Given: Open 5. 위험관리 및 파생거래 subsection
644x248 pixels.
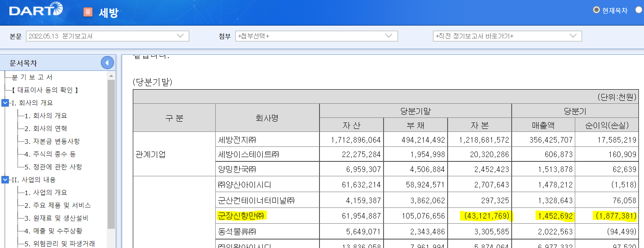Looking at the screenshot, I should (59, 244).
